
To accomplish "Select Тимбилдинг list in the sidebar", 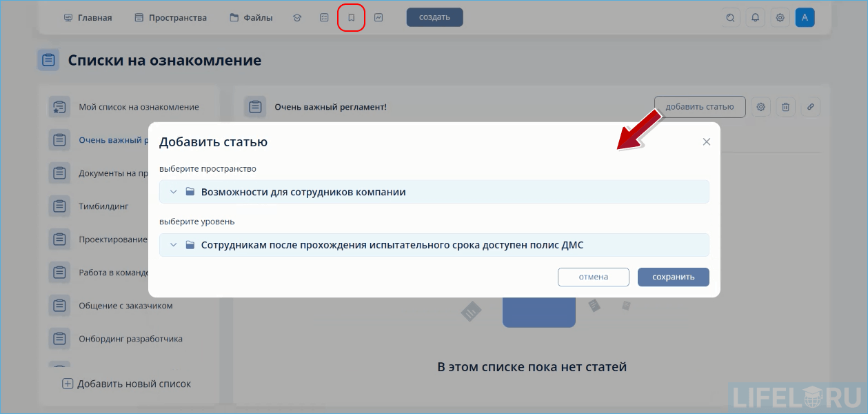I will click(x=103, y=206).
